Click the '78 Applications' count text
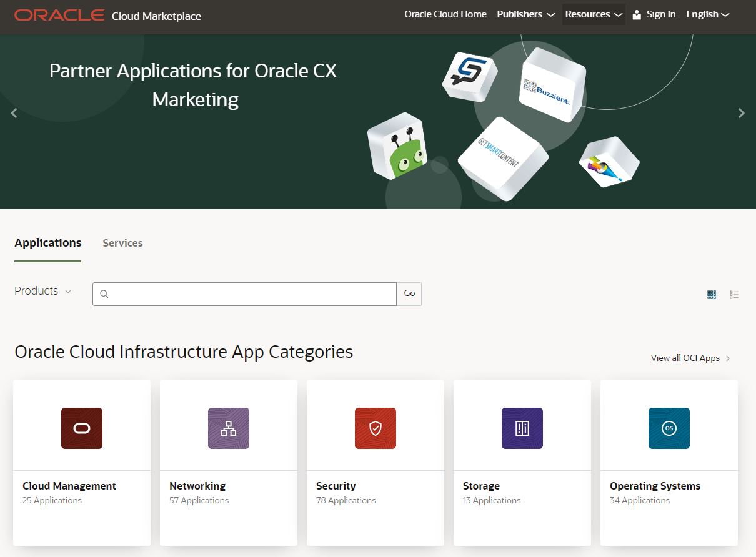Screen dimensions: 756x557 coord(346,500)
